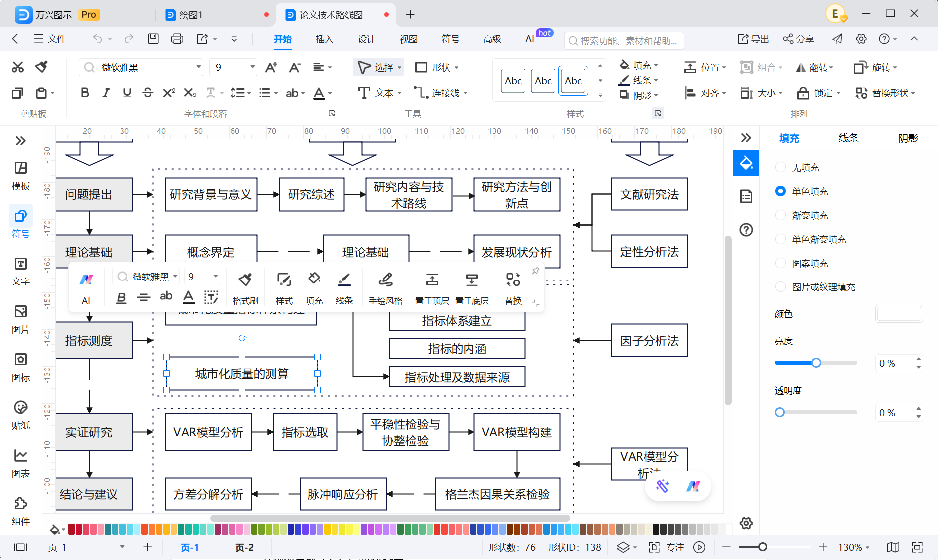Image resolution: width=938 pixels, height=560 pixels.
Task: Open the zoom level 130% dropdown
Action: click(x=854, y=547)
